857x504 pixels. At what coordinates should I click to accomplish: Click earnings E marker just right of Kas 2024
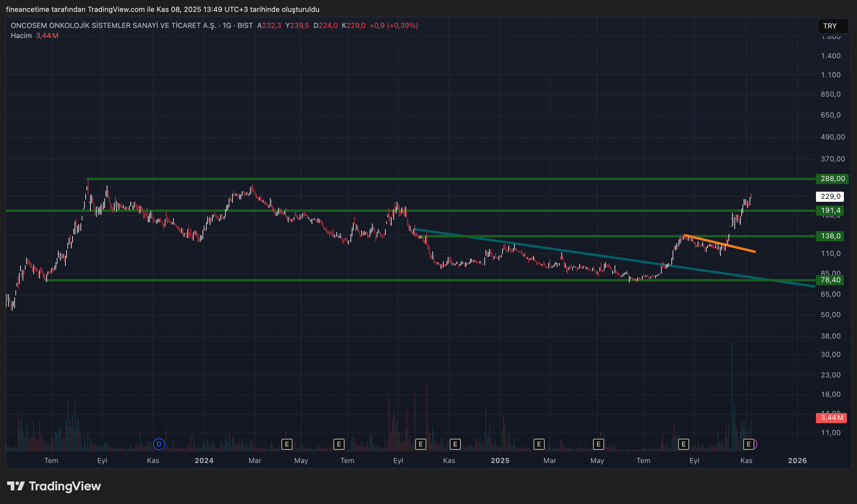[455, 444]
